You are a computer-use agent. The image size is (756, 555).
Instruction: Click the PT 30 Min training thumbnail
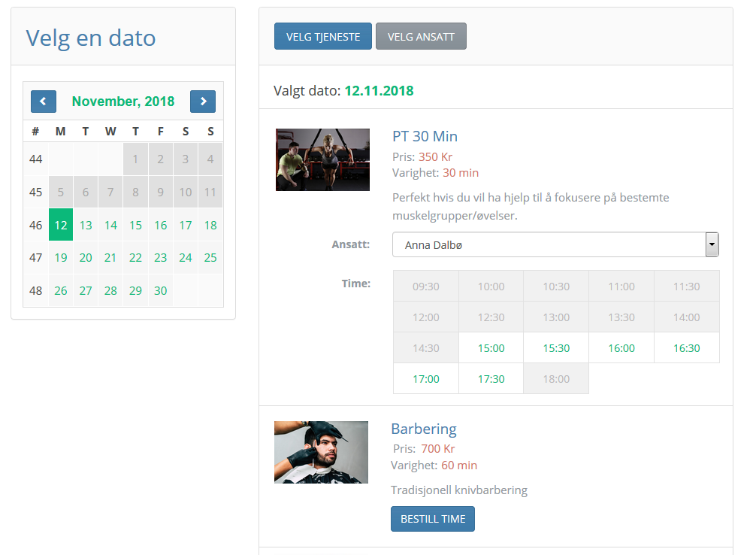322,159
